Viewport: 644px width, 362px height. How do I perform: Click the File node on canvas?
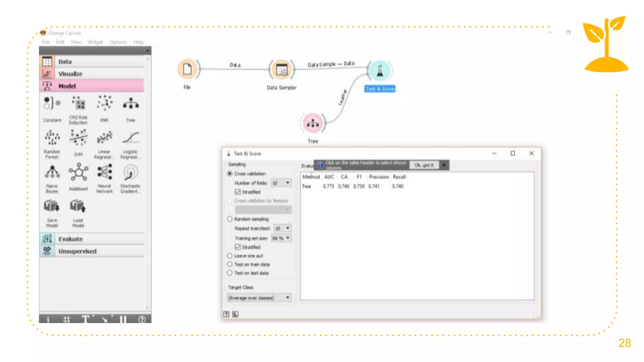tap(187, 69)
